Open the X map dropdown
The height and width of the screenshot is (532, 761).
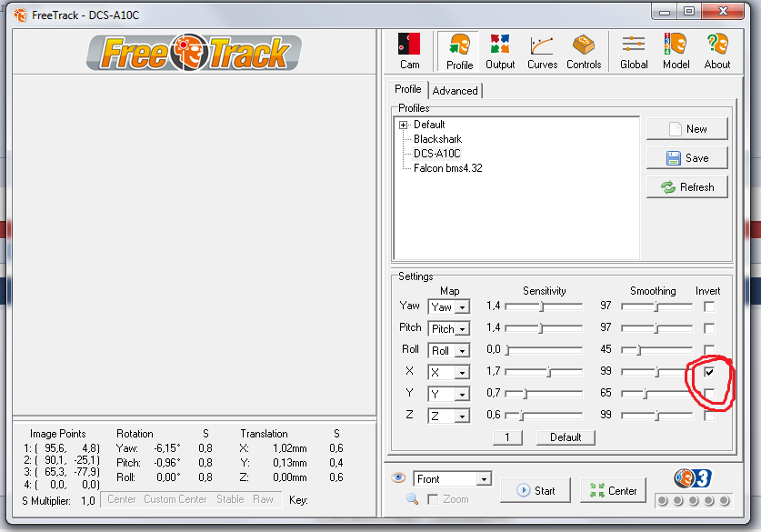pos(463,372)
